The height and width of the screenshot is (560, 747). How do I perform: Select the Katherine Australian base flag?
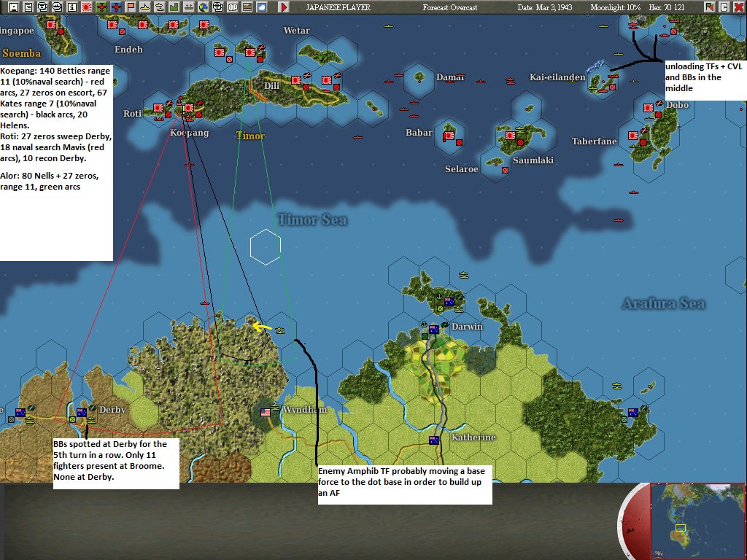pyautogui.click(x=433, y=440)
